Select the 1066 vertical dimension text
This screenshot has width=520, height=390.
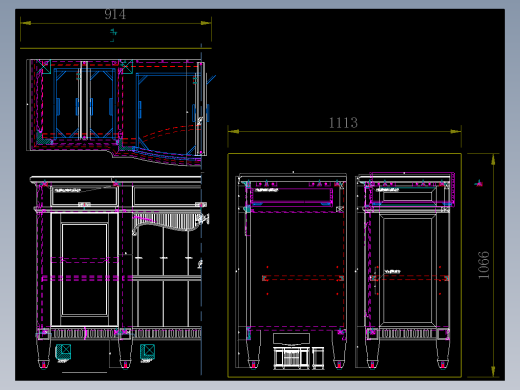click(x=484, y=265)
